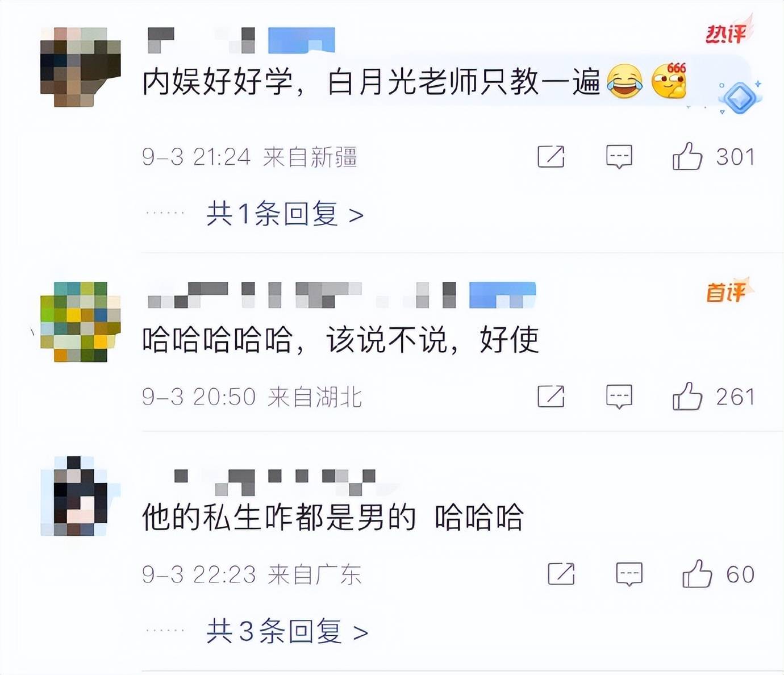This screenshot has height=675, width=784.
Task: Like the comment with 301 likes
Action: click(687, 156)
